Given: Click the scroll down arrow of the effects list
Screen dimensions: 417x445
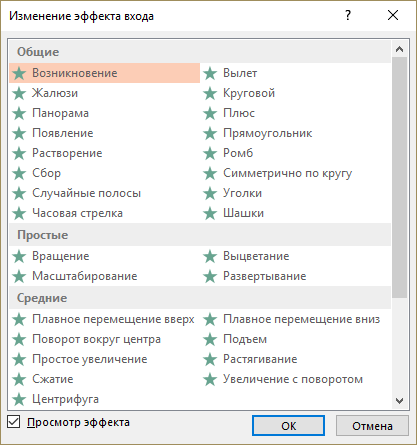Looking at the screenshot, I should 399,400.
